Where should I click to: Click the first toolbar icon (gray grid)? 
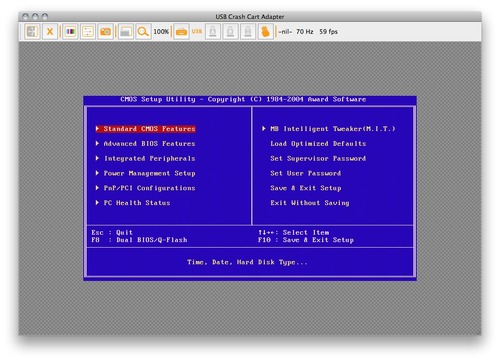click(x=32, y=32)
